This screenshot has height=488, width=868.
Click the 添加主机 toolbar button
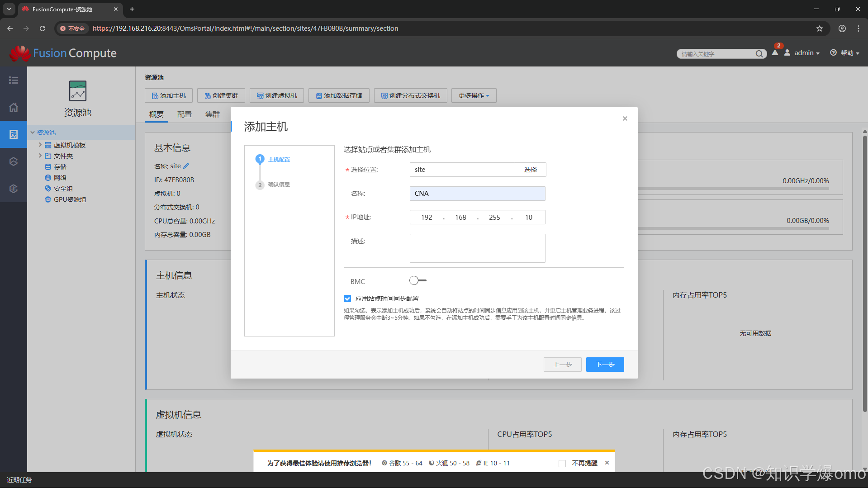(x=168, y=95)
